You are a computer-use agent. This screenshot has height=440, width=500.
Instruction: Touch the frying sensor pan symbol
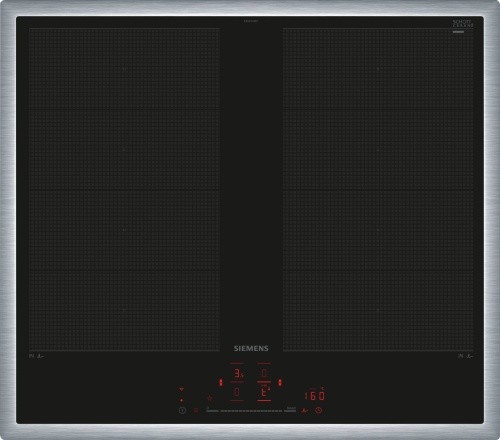tap(305, 411)
